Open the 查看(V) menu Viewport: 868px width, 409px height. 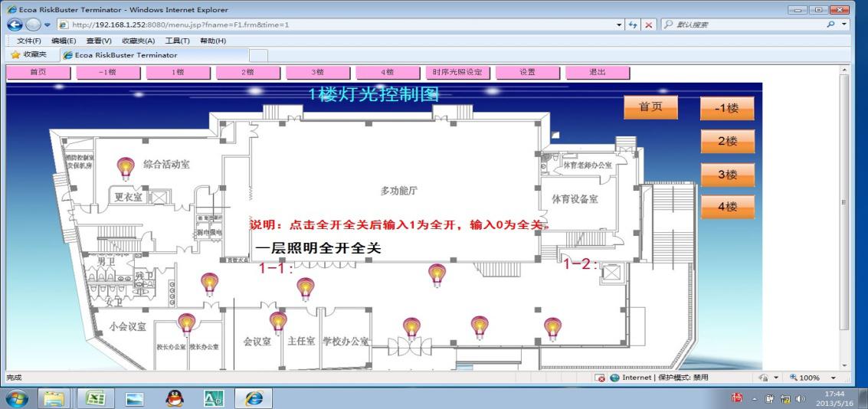coord(99,41)
